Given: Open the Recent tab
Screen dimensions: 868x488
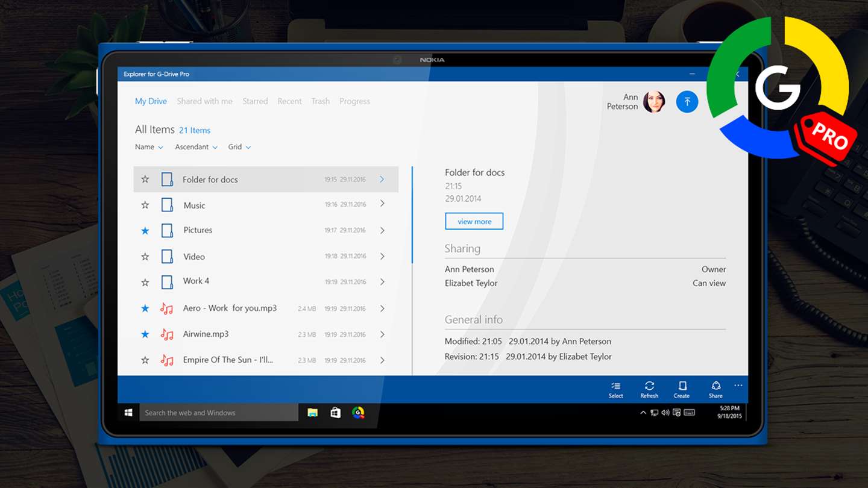Looking at the screenshot, I should [x=289, y=101].
